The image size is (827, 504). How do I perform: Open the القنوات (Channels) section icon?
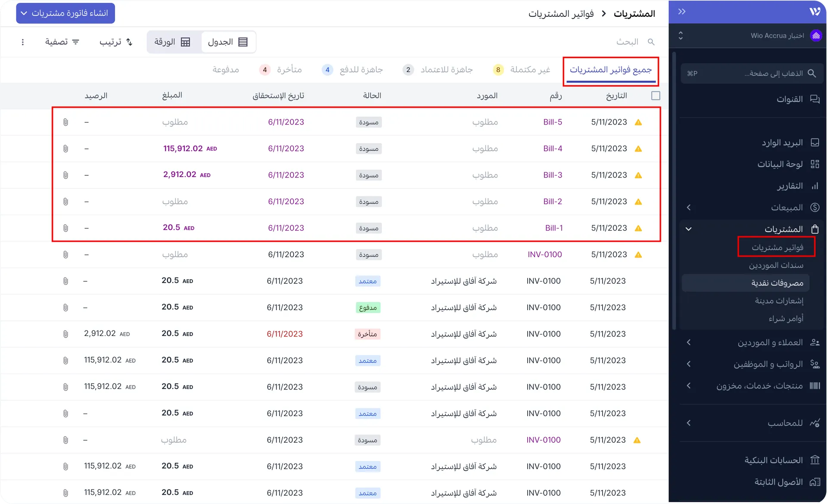(x=815, y=99)
